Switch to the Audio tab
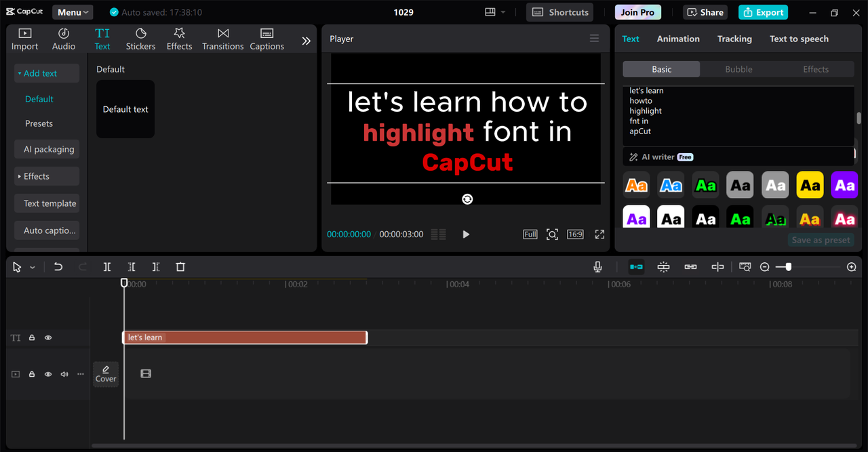This screenshot has width=868, height=452. 64,39
